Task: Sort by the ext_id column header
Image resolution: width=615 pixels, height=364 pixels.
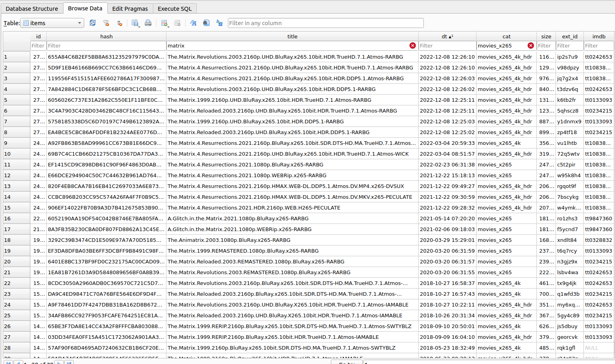Action: tap(570, 36)
